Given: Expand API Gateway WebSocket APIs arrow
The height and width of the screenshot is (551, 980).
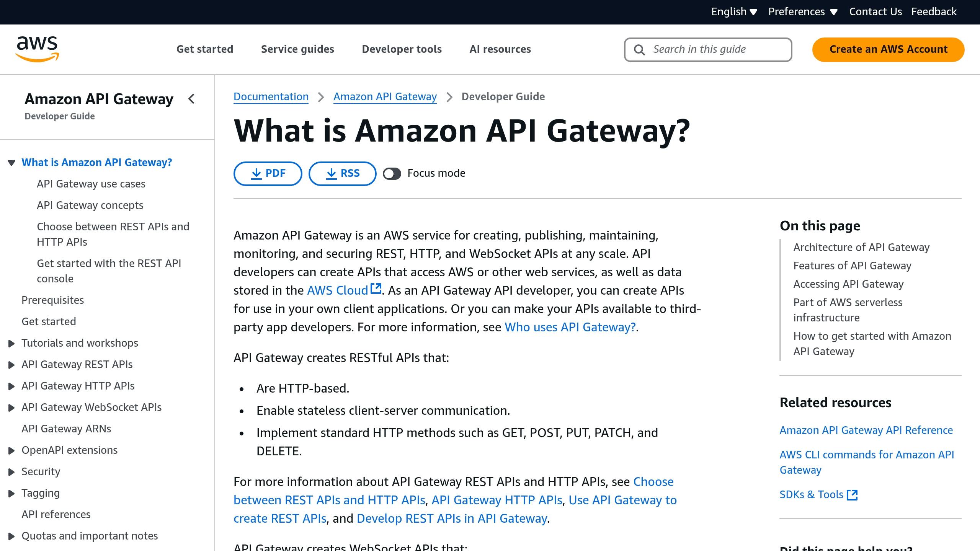Looking at the screenshot, I should 11,408.
